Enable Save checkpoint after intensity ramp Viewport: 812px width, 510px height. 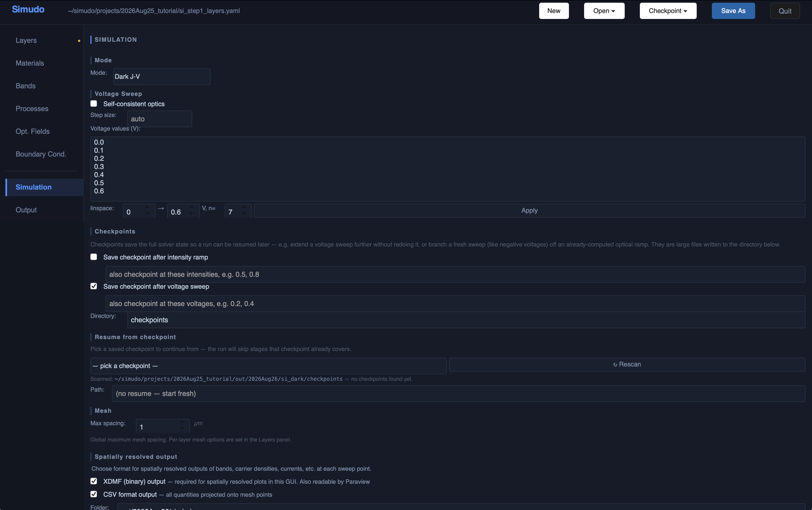(94, 257)
